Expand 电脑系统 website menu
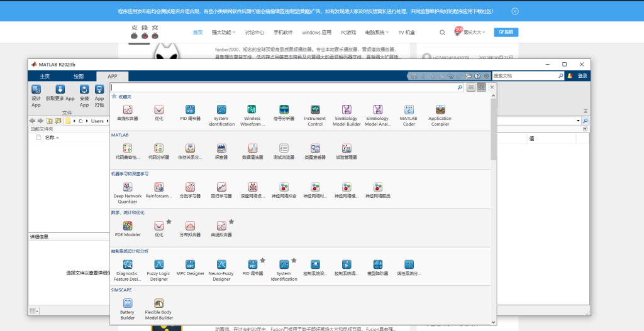 tap(377, 33)
